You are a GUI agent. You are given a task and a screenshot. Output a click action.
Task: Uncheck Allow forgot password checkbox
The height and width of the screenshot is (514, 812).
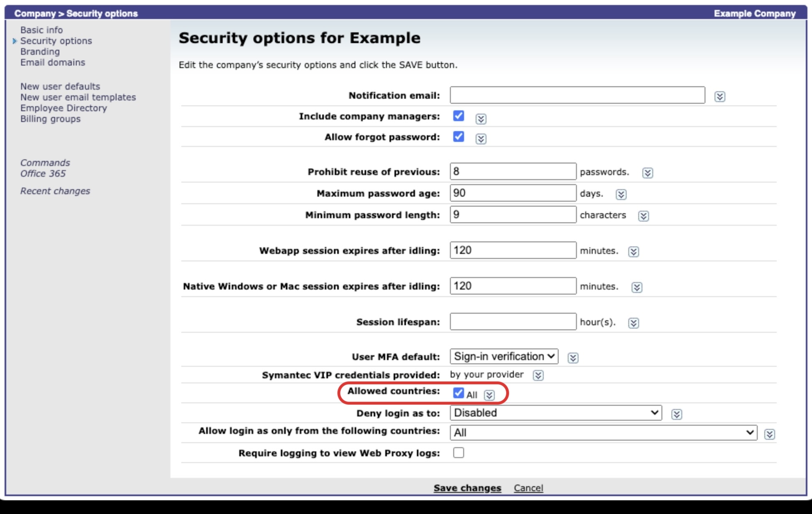(x=458, y=136)
